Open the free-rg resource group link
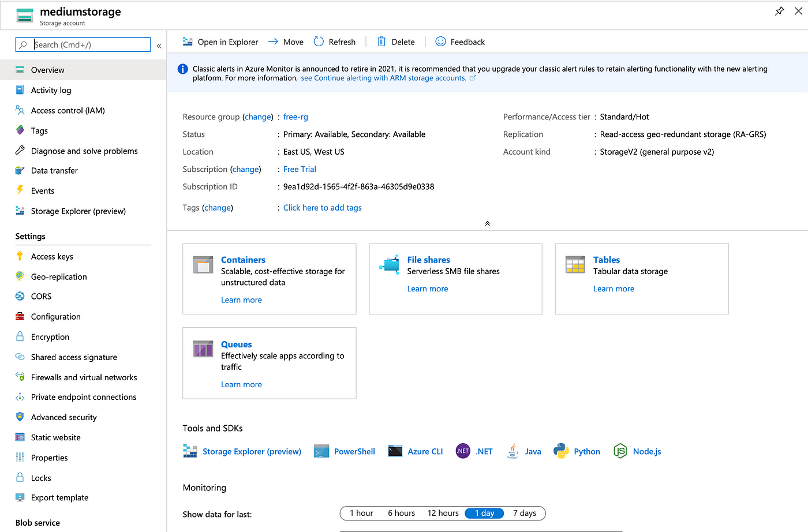This screenshot has height=532, width=808. [295, 117]
